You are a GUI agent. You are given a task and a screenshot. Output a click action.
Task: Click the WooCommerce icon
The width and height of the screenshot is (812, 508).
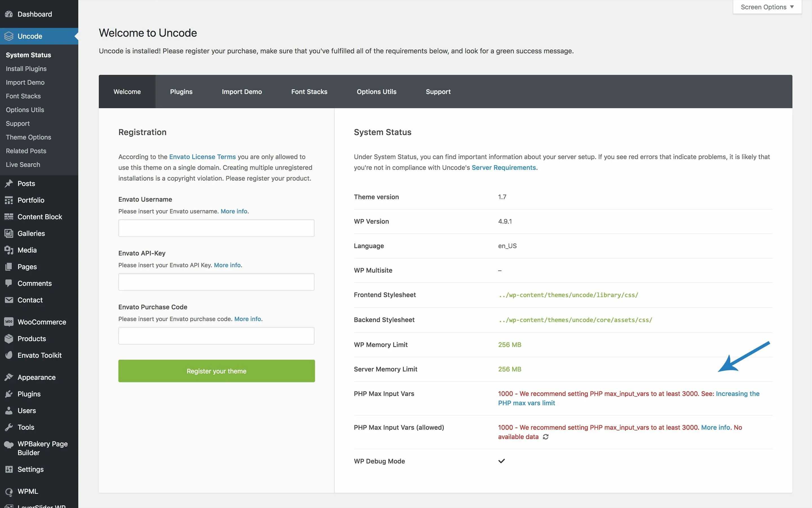coord(9,322)
